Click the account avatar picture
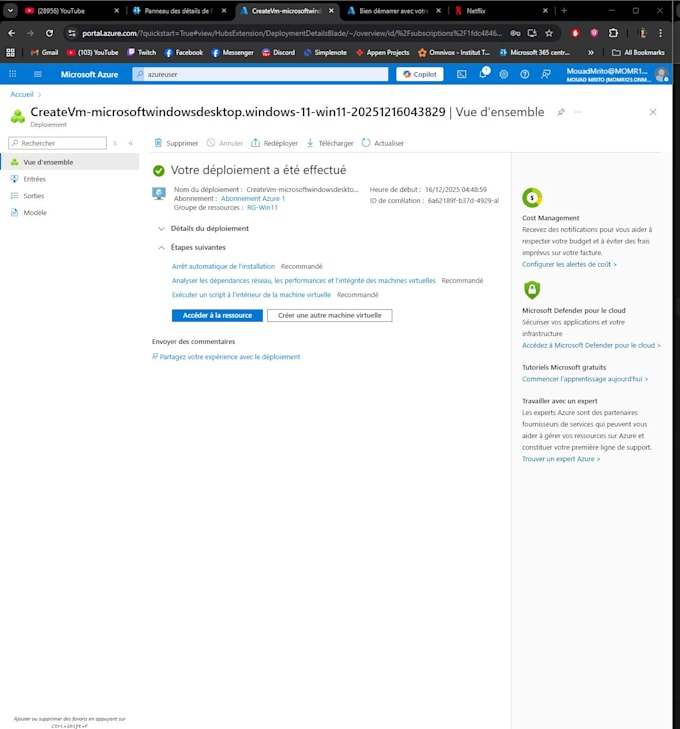This screenshot has width=680, height=729. point(661,74)
